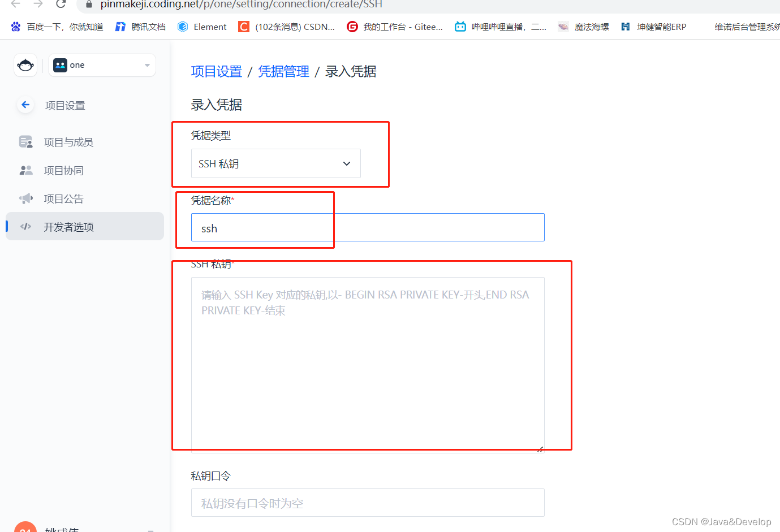This screenshot has width=780, height=532.
Task: Click the back arrow beside 项目设置
Action: tap(25, 105)
